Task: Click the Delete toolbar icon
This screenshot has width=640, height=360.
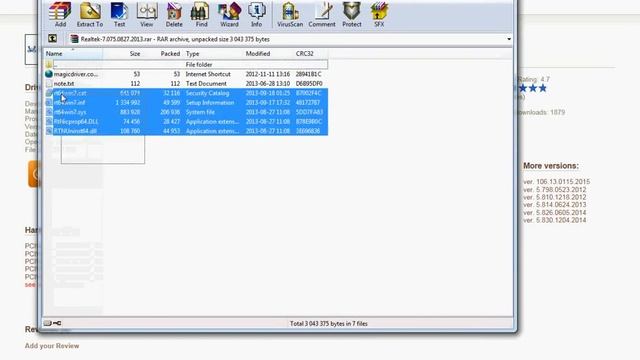Action: tap(174, 14)
